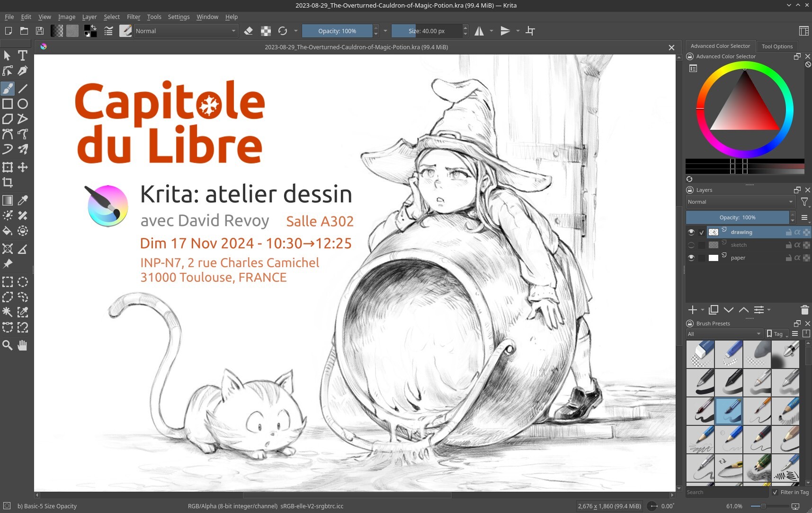Toggle preserve alpha in the toolbar
Image resolution: width=812 pixels, height=513 pixels.
[266, 31]
